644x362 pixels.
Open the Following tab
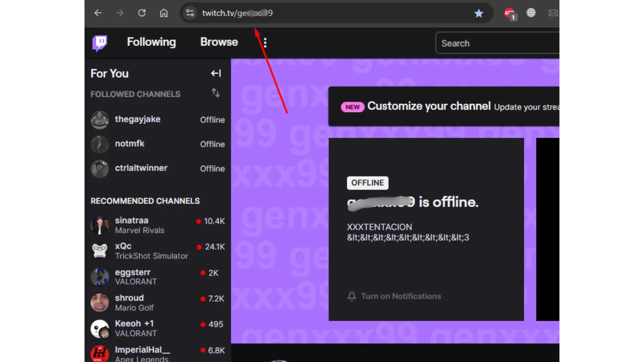point(151,42)
